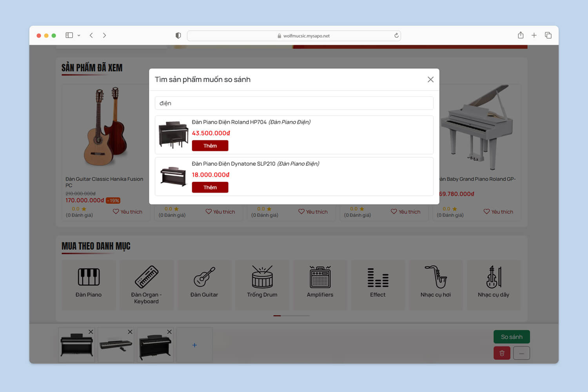Open the Nhạc cụ dây category
The height and width of the screenshot is (392, 588).
(494, 285)
